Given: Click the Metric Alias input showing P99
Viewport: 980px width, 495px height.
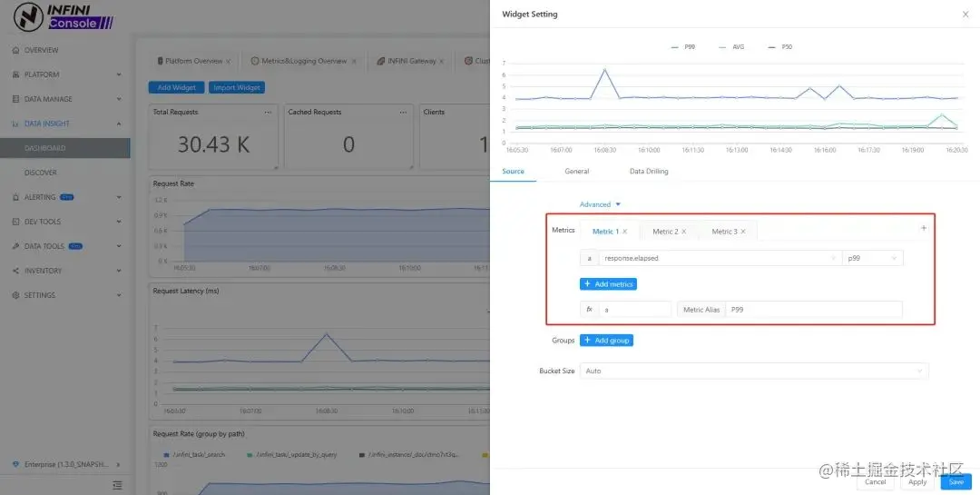Looking at the screenshot, I should pos(814,310).
